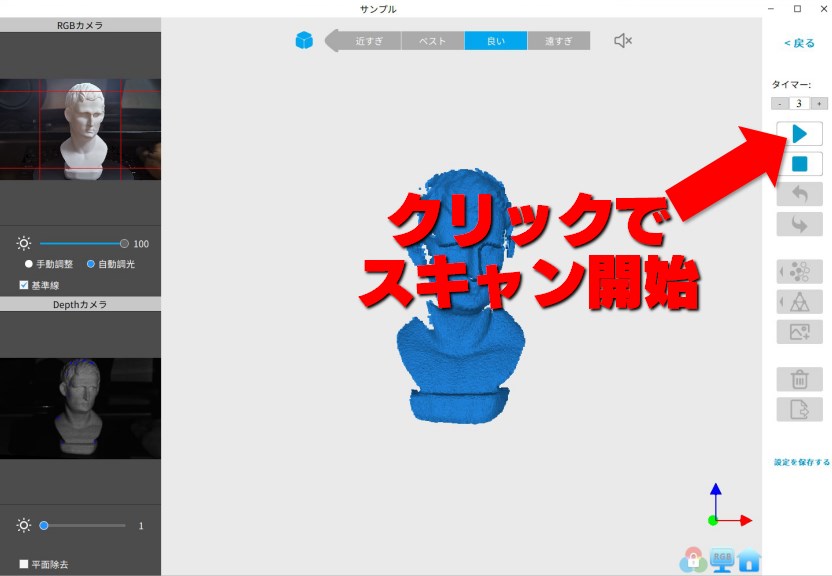Click the ベスト distance indicator

click(432, 41)
